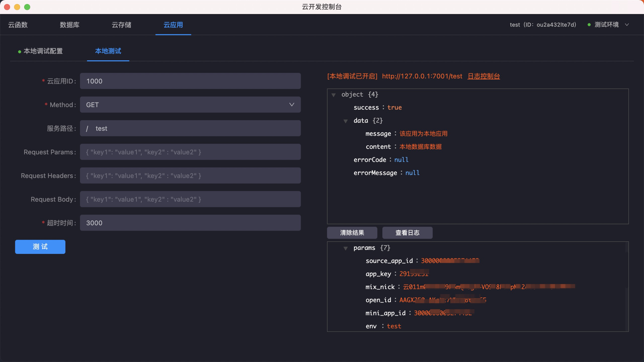Image resolution: width=644 pixels, height=362 pixels.
Task: Click the http://127.0.0.1:7001/test URL text
Action: (x=422, y=76)
